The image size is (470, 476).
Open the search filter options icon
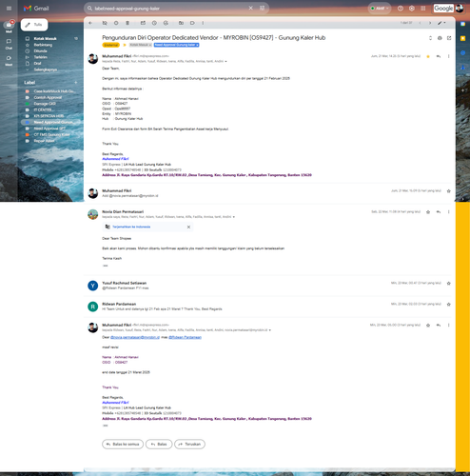tap(262, 8)
